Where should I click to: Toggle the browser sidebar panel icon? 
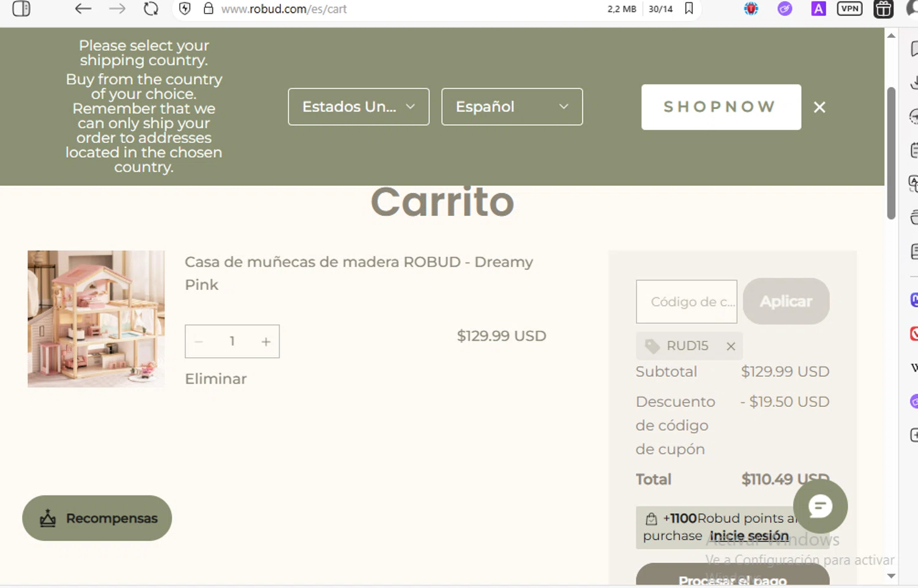(x=21, y=9)
